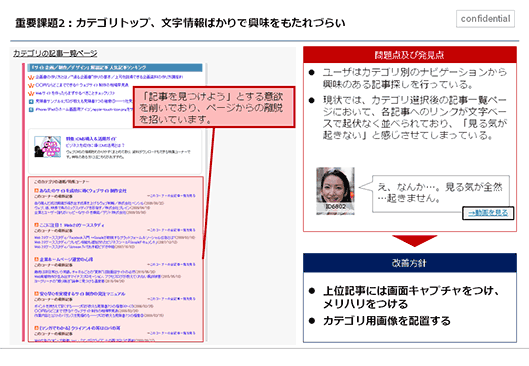
Task: View all articles in 企業ホームページ運営 corner
Action: click(x=171, y=264)
